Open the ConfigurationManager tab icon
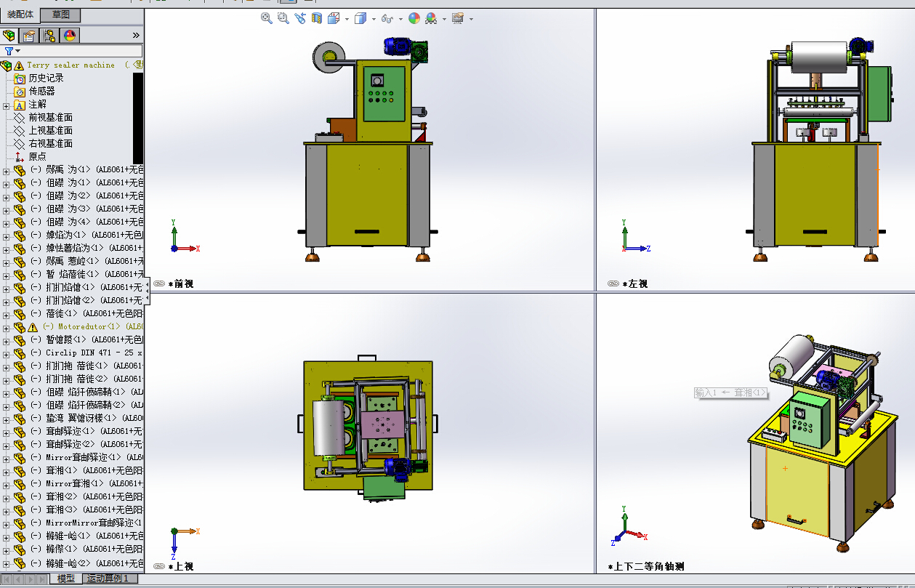The image size is (915, 588). point(49,36)
